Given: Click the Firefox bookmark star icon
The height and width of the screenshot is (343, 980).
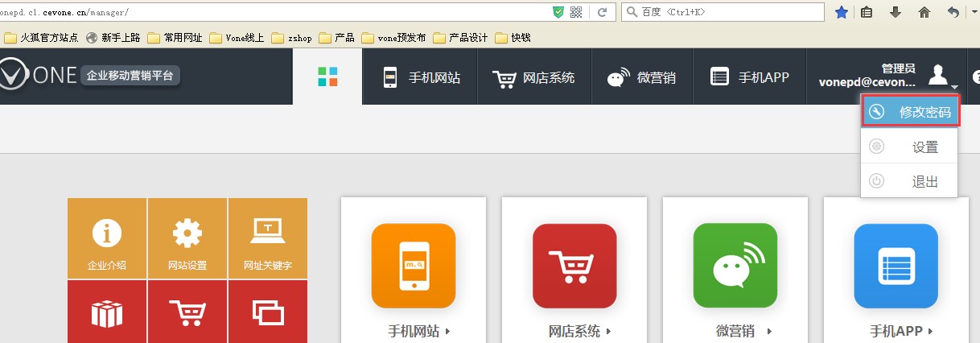Looking at the screenshot, I should pos(842,12).
